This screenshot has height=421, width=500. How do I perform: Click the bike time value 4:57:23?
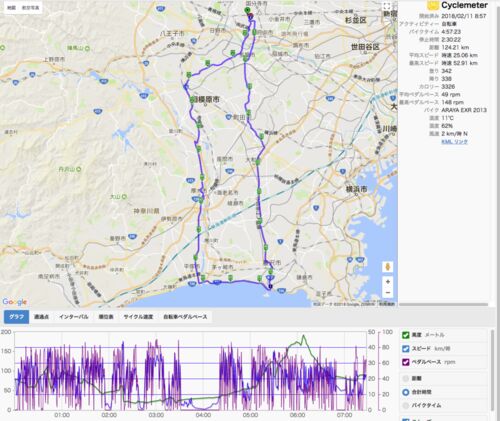click(451, 32)
